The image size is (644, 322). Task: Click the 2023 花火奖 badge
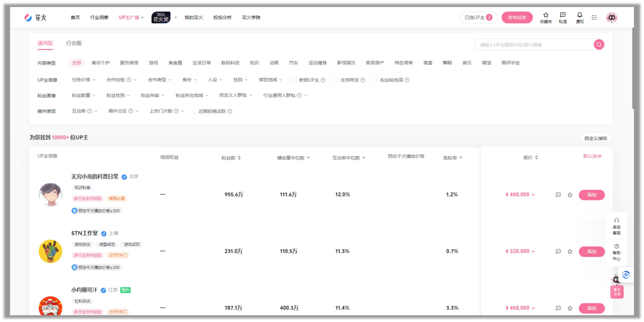[x=161, y=17]
